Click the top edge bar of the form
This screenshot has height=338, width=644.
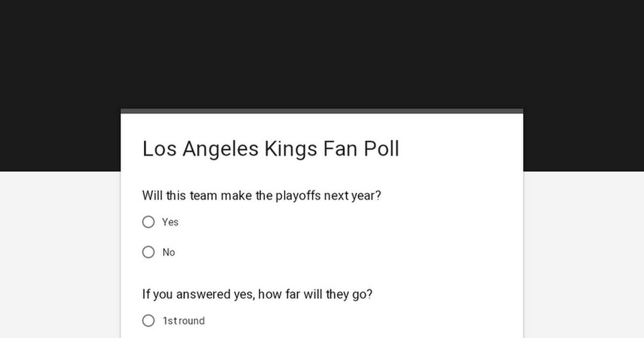[322, 110]
